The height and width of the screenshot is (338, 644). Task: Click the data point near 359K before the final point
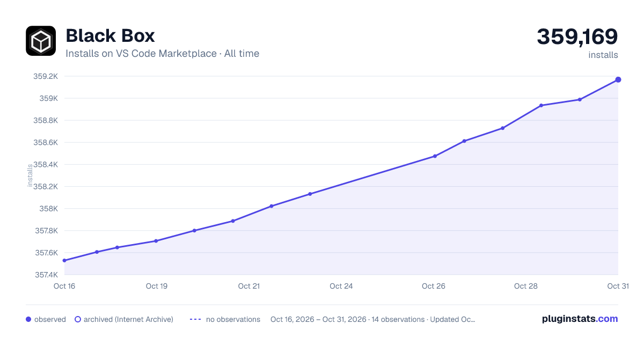point(580,99)
